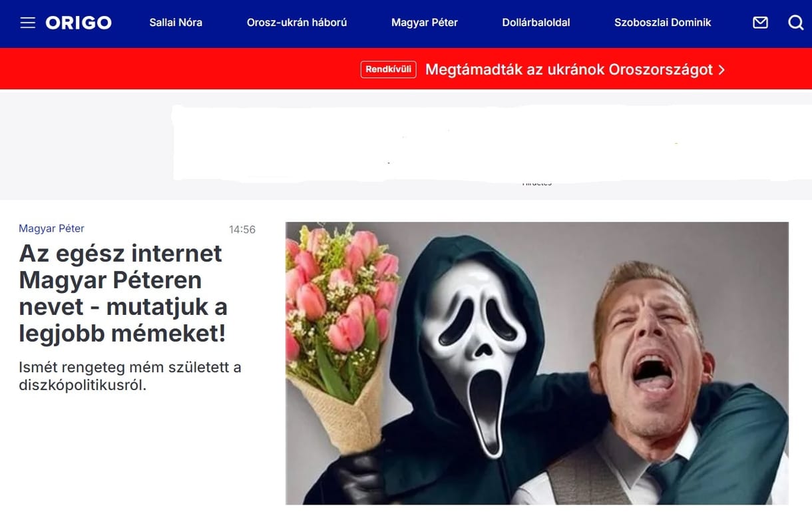Select Magyar Péter in the top navigation
This screenshot has height=512, width=812.
[x=425, y=23]
